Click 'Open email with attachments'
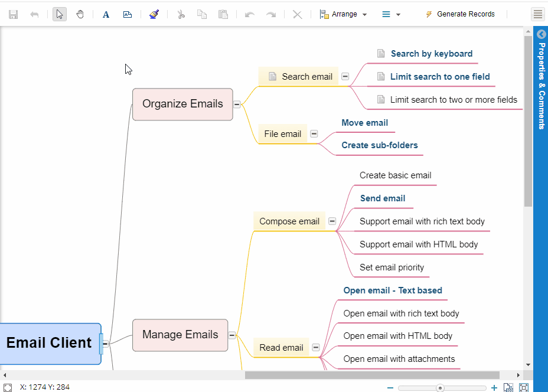Screen dimensions: 548x392 tap(399, 359)
